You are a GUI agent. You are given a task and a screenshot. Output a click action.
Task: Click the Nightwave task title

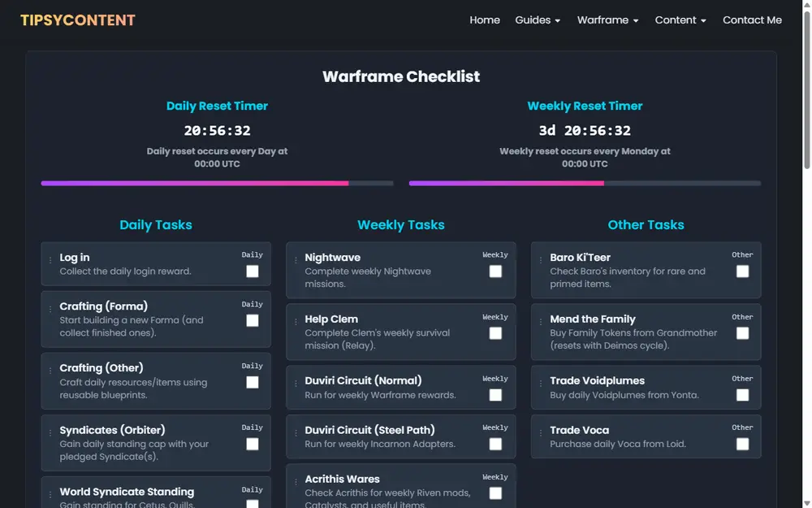pyautogui.click(x=332, y=258)
